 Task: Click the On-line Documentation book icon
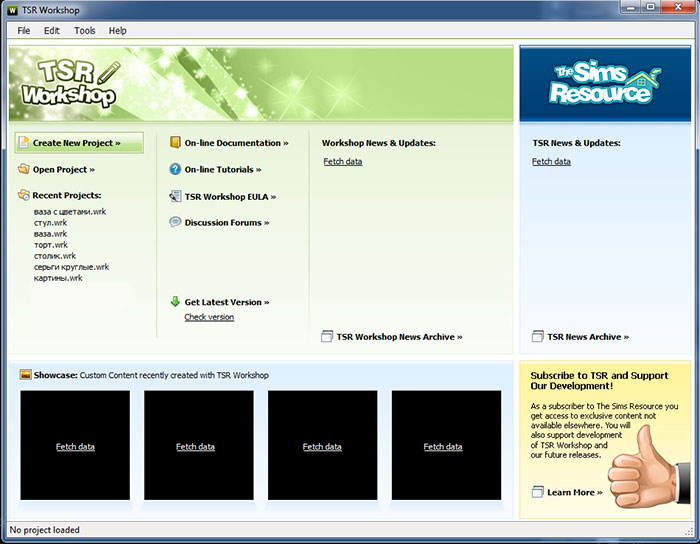point(175,143)
